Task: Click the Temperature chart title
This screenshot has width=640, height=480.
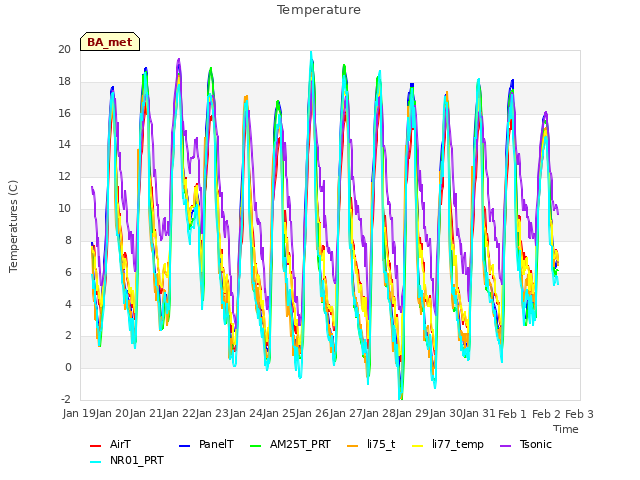Action: [319, 10]
